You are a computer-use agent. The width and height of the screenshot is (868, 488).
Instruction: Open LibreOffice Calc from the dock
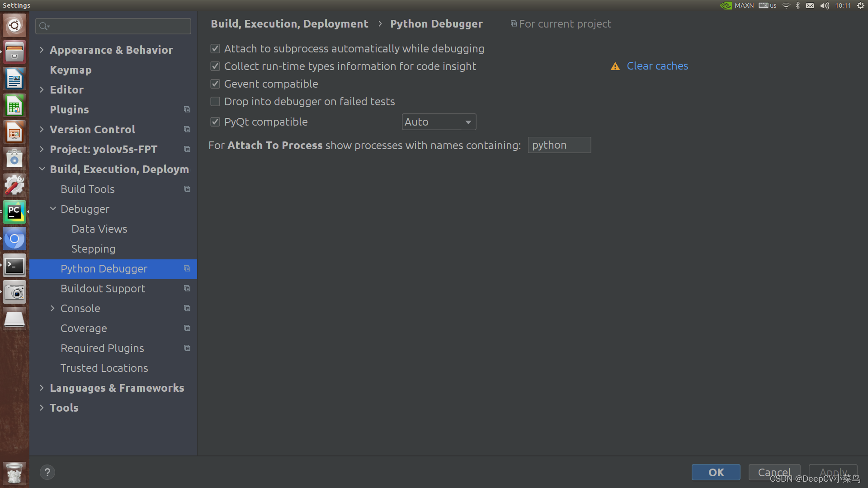click(x=14, y=106)
